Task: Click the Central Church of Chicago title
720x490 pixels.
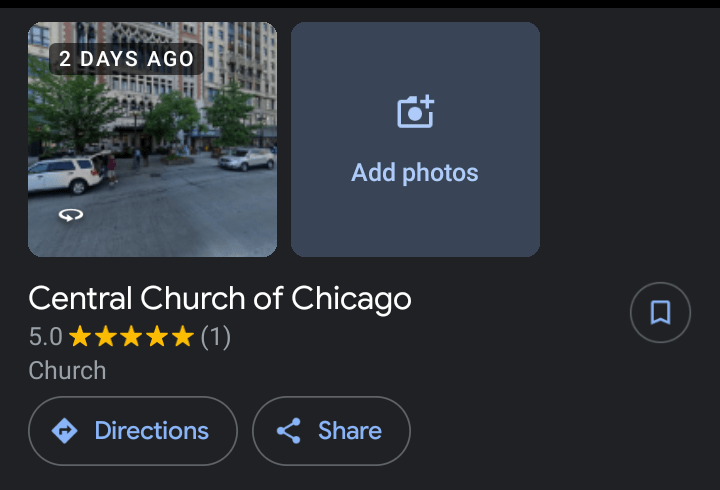Action: click(x=220, y=299)
